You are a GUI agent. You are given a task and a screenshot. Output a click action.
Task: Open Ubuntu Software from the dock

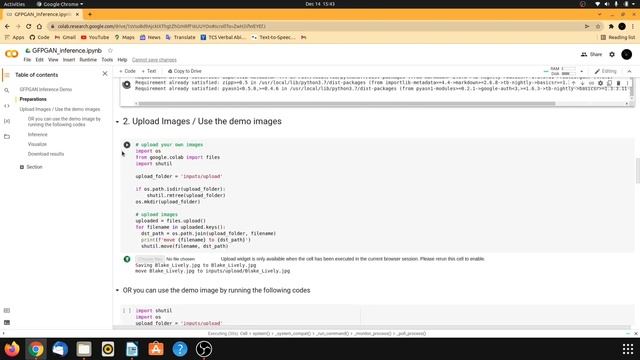coord(156,349)
